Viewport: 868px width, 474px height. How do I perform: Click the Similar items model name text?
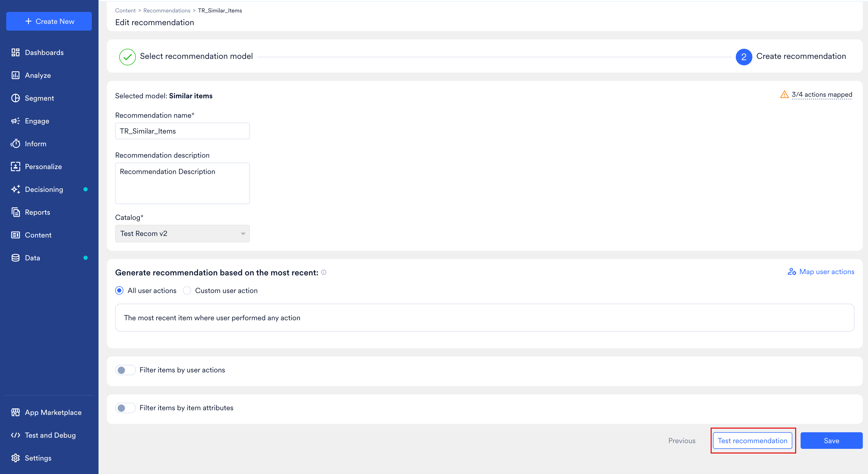(x=191, y=96)
